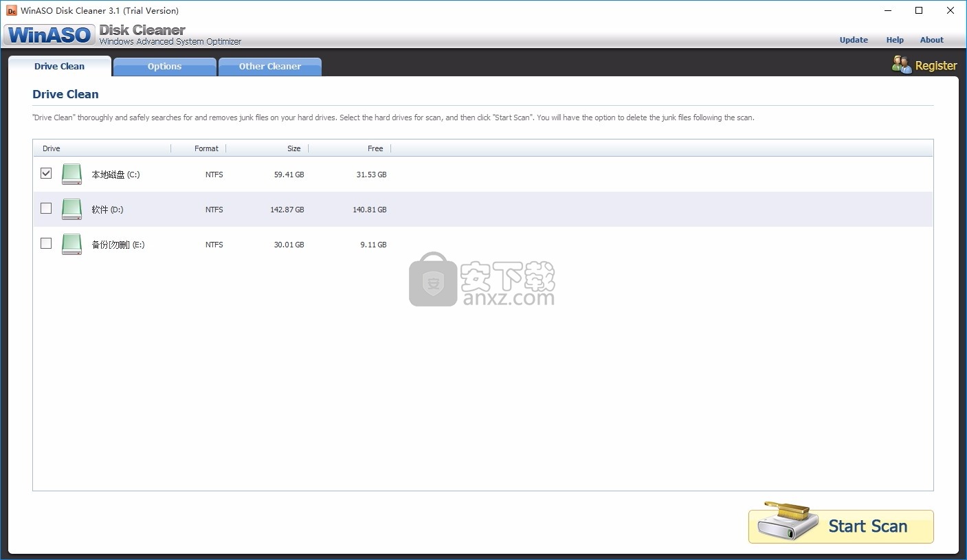Switch to the Other Cleaner tab

(x=270, y=67)
